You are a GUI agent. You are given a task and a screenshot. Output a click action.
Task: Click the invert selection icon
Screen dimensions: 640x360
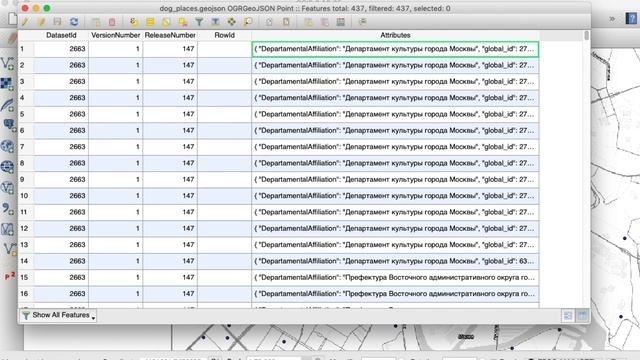coord(166,22)
